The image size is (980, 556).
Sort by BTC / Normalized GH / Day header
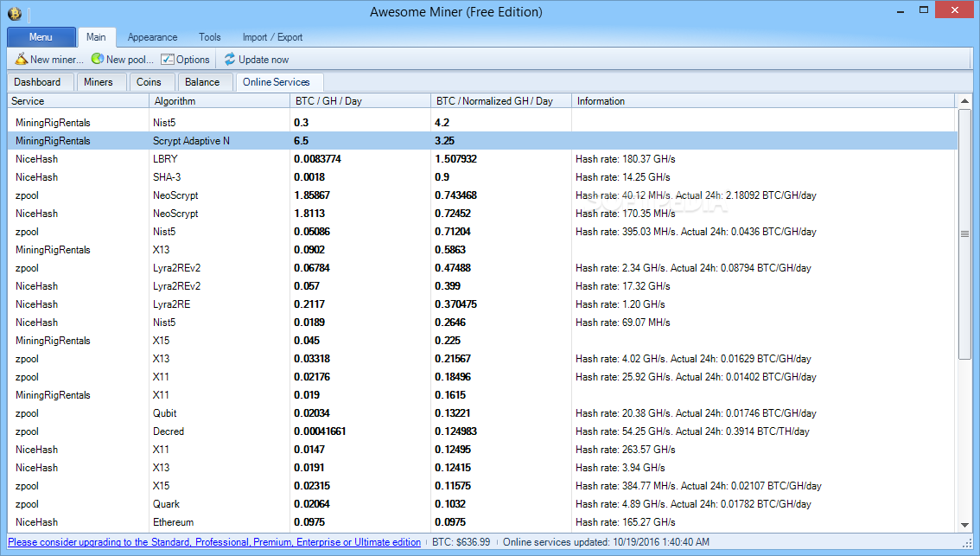click(x=501, y=101)
